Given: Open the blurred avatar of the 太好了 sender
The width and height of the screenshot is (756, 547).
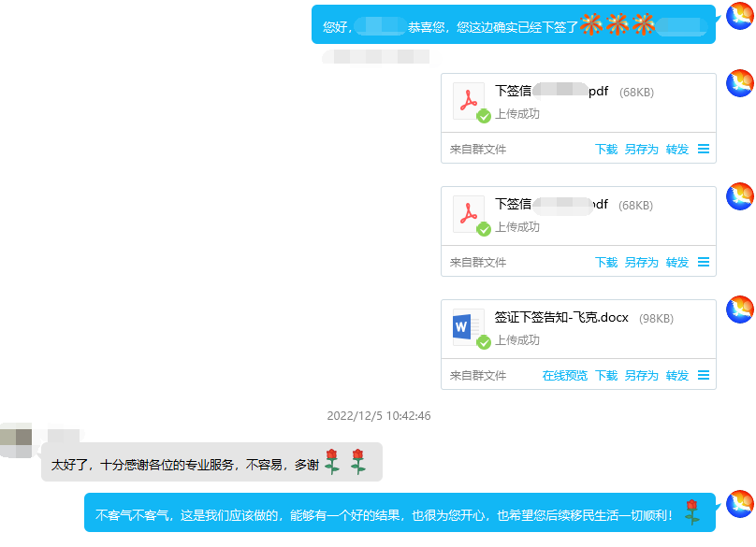Looking at the screenshot, I should tap(17, 439).
